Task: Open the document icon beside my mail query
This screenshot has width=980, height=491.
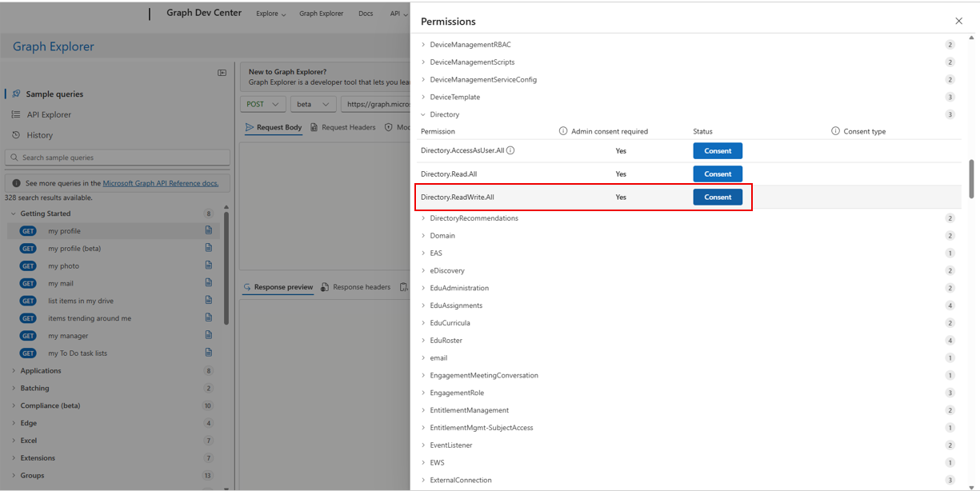Action: click(208, 283)
